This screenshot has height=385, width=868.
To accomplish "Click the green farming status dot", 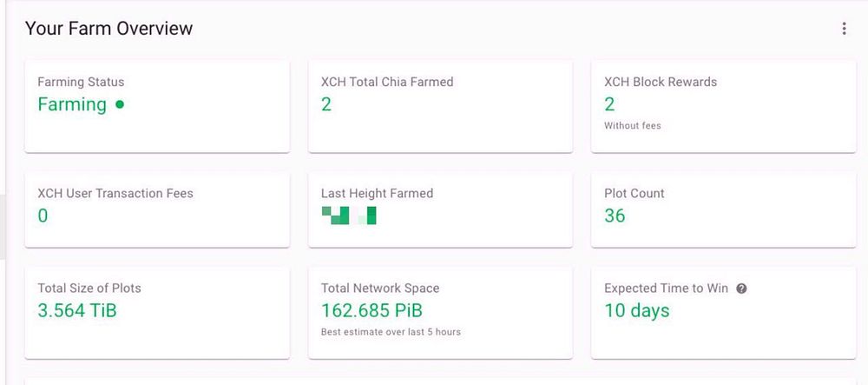I will tap(120, 104).
